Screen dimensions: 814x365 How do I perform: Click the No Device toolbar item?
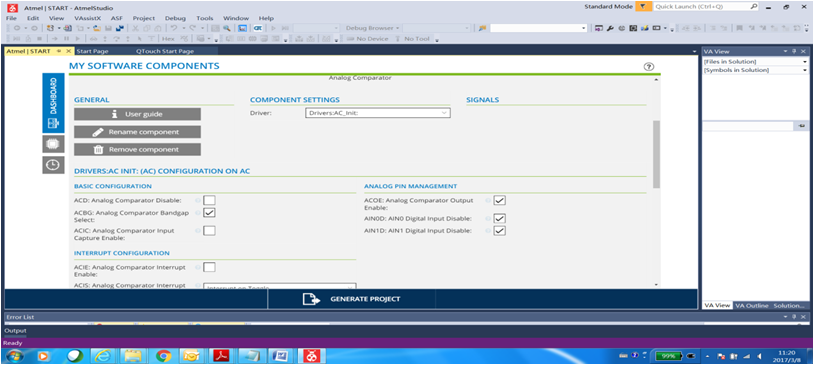click(x=368, y=38)
